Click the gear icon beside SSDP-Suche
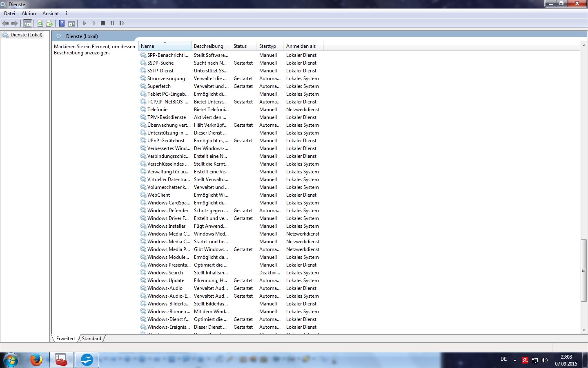 click(143, 63)
